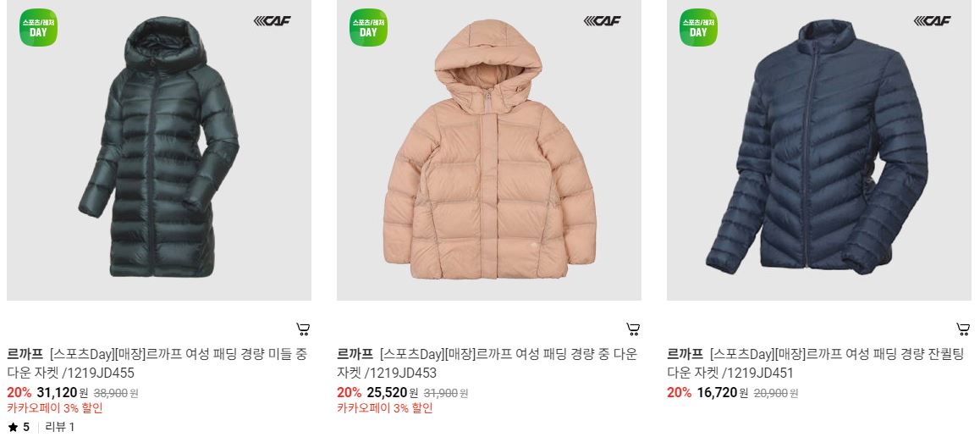This screenshot has height=437, width=980.
Task: Add pink hooded down jacket to cart
Action: pos(632,329)
